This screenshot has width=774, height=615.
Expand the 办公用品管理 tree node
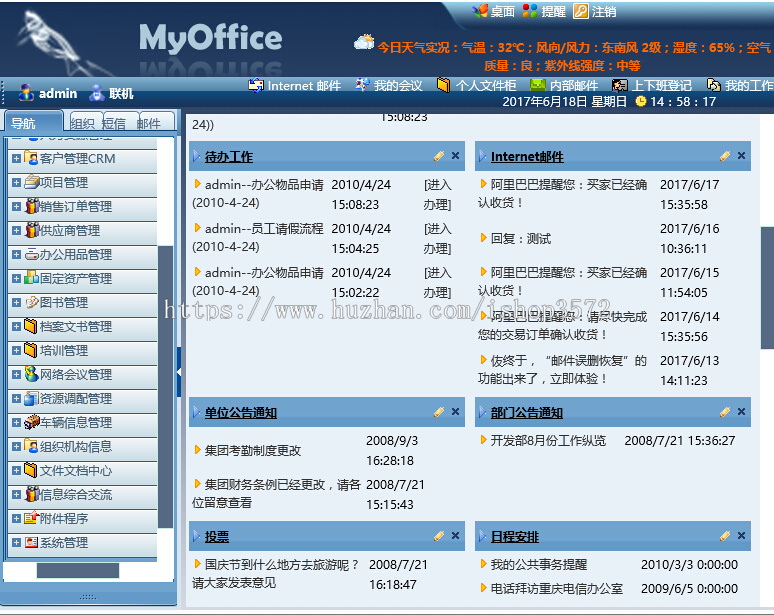[x=16, y=255]
